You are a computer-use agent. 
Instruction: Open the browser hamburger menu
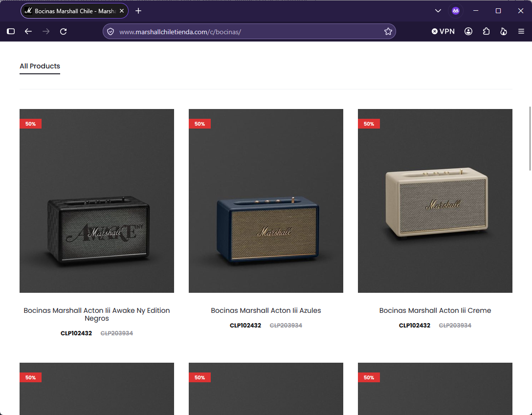pyautogui.click(x=521, y=32)
